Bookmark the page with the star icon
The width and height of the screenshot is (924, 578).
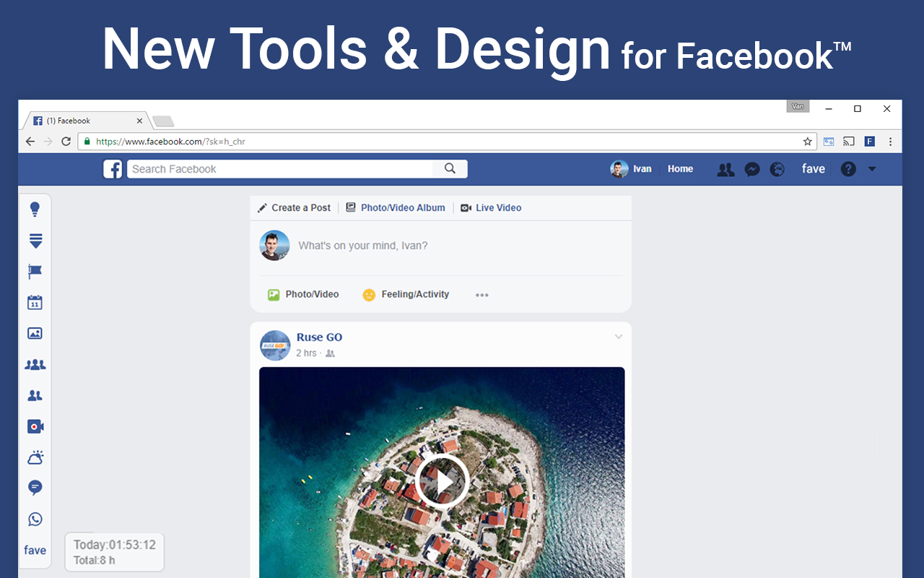click(808, 142)
